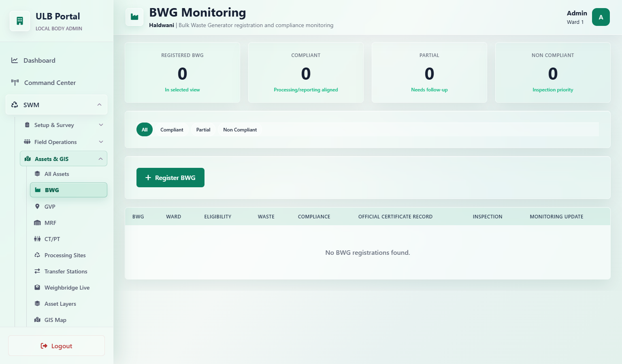Select the Compliant filter tab
The image size is (622, 364).
(172, 129)
